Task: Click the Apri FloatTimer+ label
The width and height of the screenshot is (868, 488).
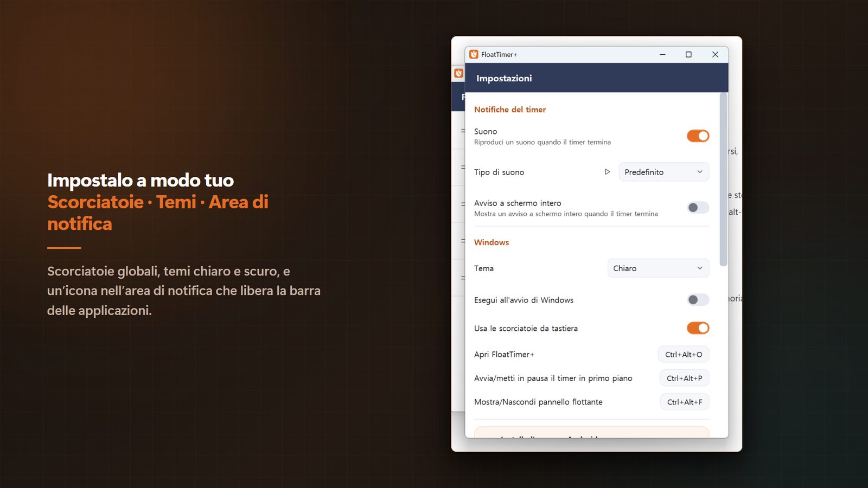Action: (x=504, y=355)
